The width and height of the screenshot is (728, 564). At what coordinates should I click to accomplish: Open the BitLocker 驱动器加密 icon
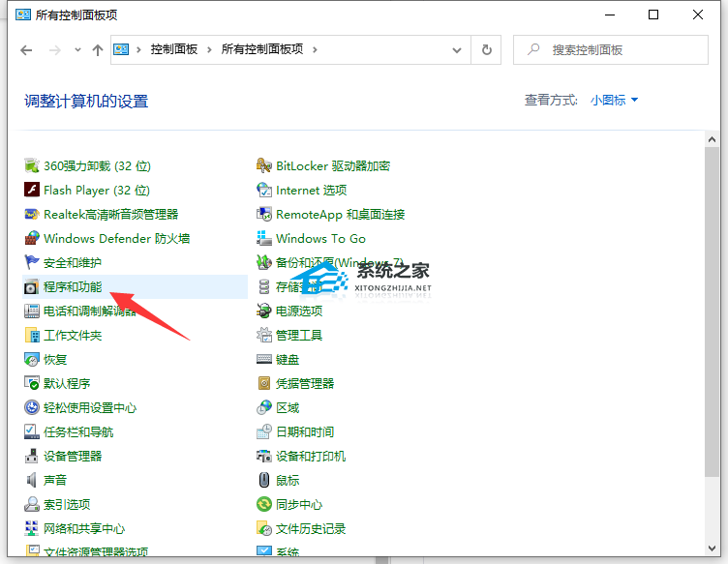[264, 166]
